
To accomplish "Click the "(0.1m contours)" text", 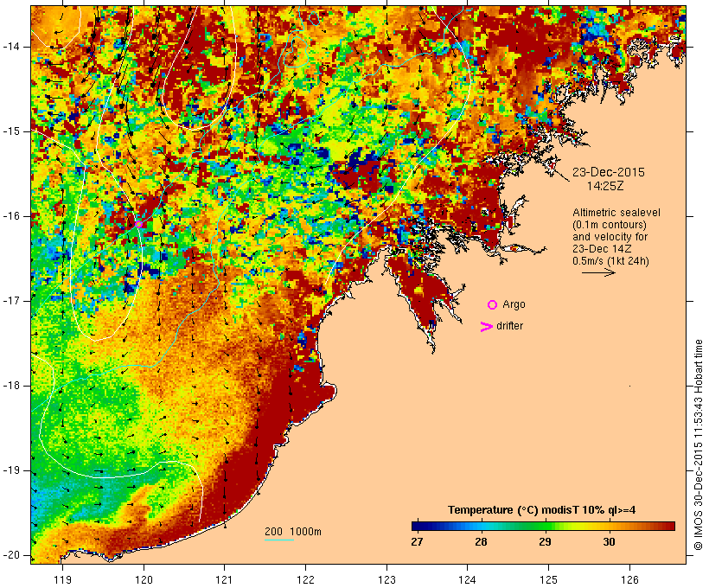I will [x=610, y=225].
